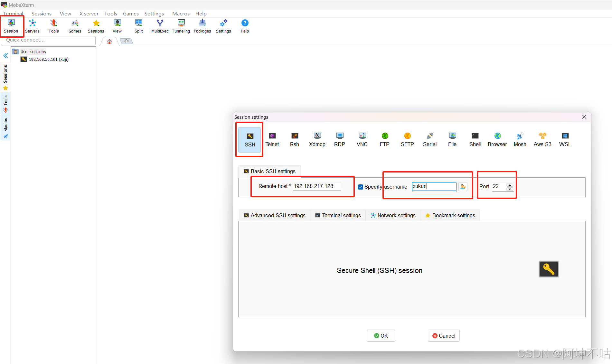Open the View toolbar icon
The image size is (612, 364).
(117, 26)
